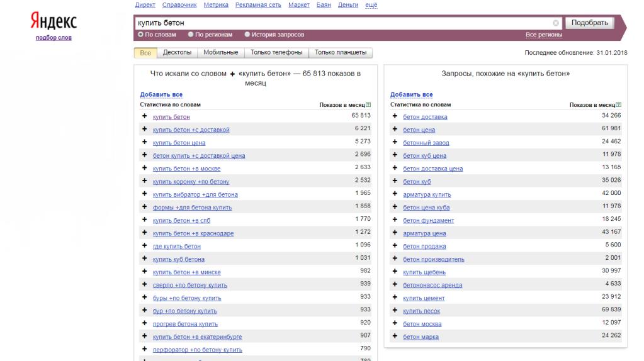This screenshot has height=361, width=644.
Task: Add 'бетон доставка' plus icon
Action: [x=395, y=116]
